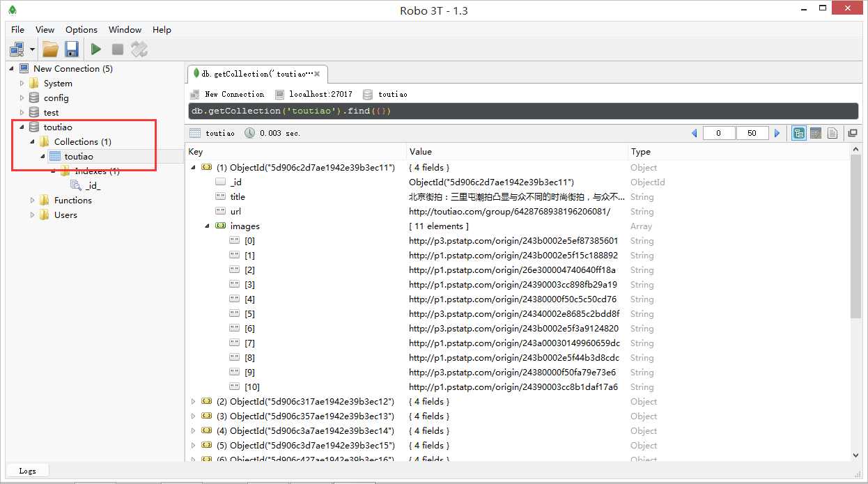Expand document (3) ObjectId 5d906c357ae
The image size is (868, 484).
coord(194,416)
